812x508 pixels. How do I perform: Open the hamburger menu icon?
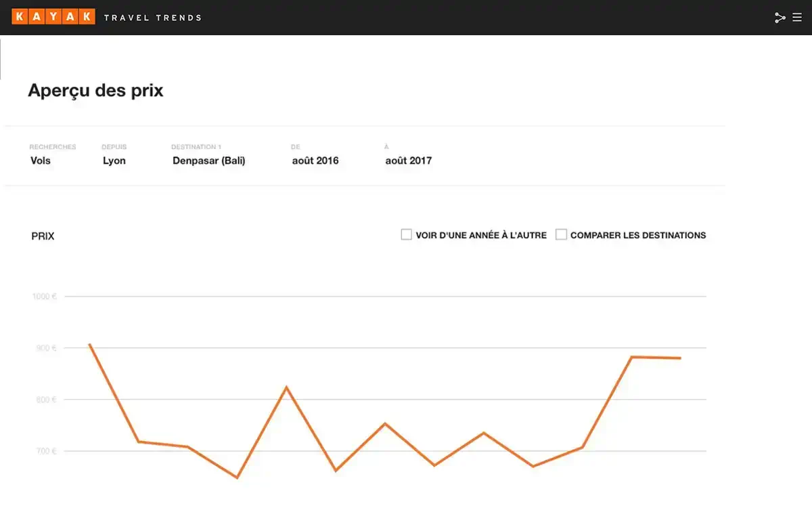click(797, 18)
